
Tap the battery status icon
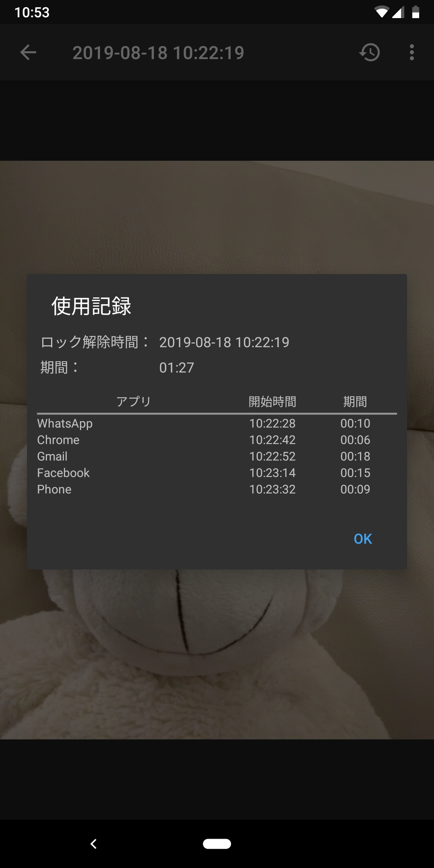click(416, 12)
